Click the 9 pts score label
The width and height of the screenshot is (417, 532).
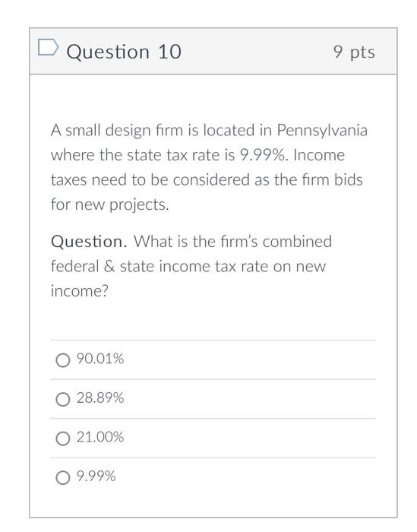click(354, 52)
